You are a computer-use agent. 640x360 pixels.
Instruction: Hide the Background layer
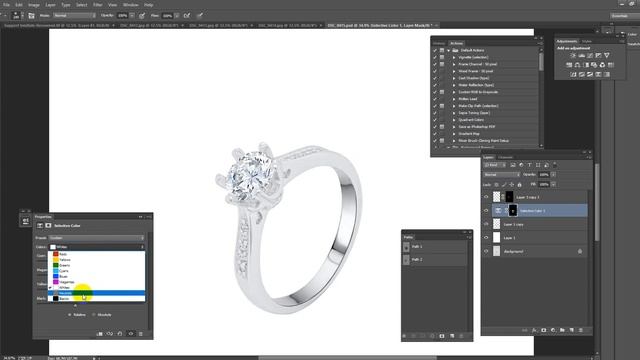[x=486, y=251]
